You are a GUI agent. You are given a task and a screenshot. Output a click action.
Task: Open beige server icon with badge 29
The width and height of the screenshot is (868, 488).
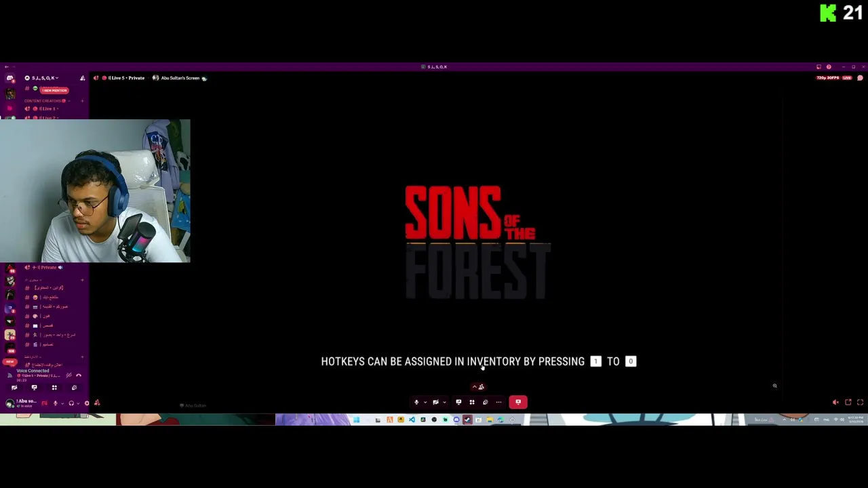9,335
